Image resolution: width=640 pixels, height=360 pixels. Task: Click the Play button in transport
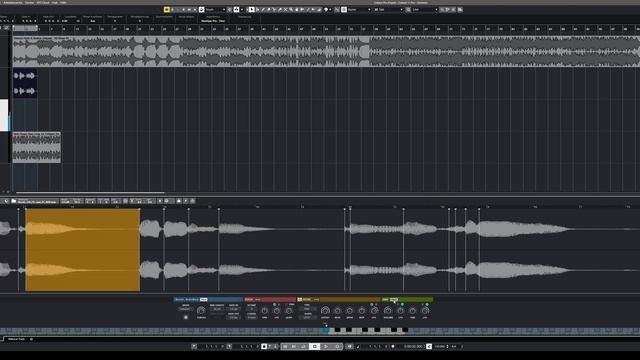tap(325, 346)
